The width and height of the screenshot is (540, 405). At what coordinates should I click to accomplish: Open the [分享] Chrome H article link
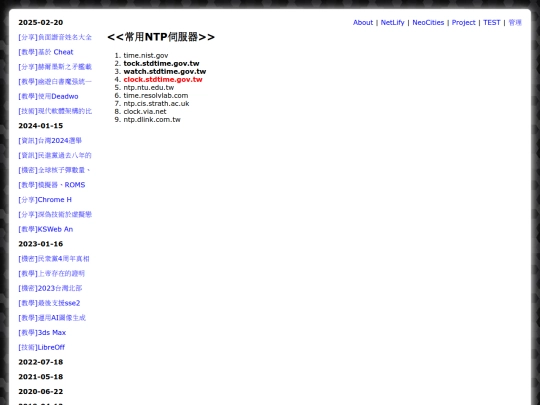[45, 200]
